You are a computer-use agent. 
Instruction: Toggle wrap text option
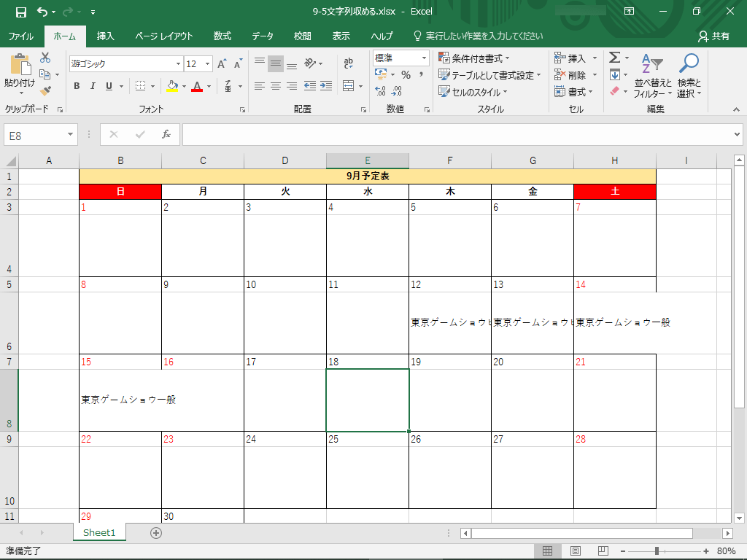click(348, 63)
